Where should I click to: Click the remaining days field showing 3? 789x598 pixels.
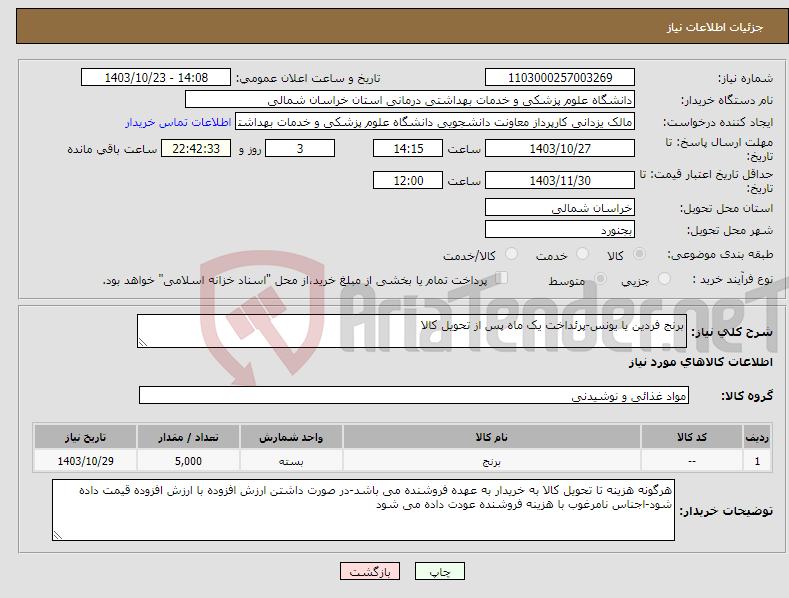pos(300,148)
